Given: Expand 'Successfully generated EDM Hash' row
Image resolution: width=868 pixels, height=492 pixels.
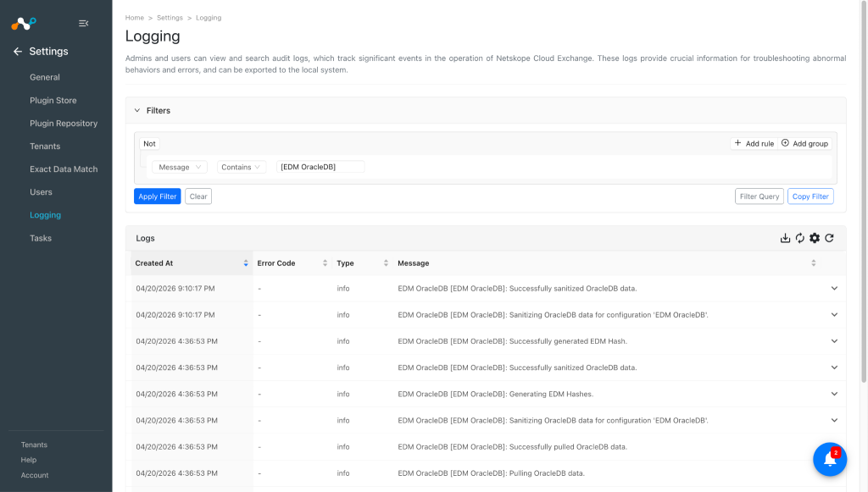Looking at the screenshot, I should (x=834, y=341).
